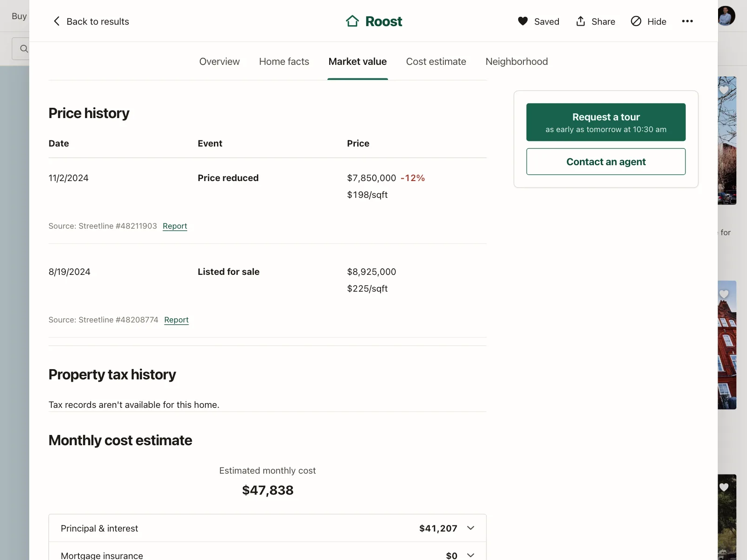Toggle heart on bottom background listing photo
This screenshot has width=747, height=560.
pyautogui.click(x=724, y=487)
